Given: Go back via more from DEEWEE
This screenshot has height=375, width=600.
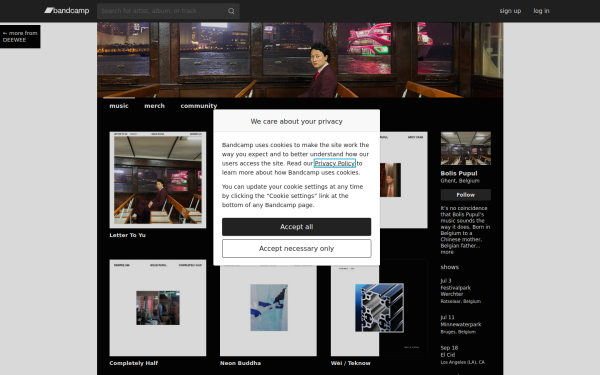Looking at the screenshot, I should [x=20, y=36].
